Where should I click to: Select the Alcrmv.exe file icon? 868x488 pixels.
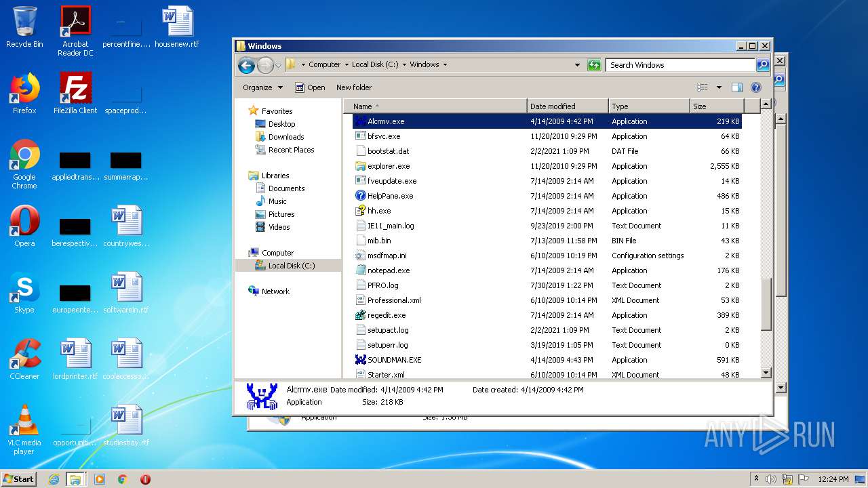(x=360, y=121)
